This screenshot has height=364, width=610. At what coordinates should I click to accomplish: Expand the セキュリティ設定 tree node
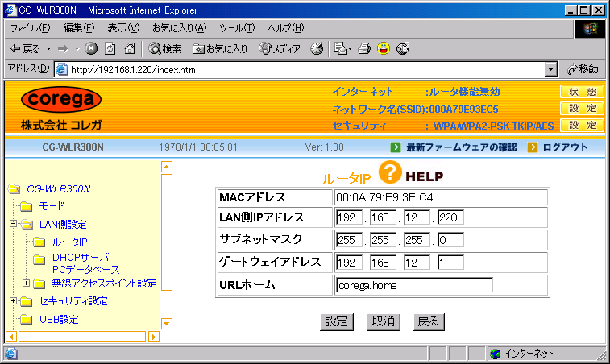point(13,300)
